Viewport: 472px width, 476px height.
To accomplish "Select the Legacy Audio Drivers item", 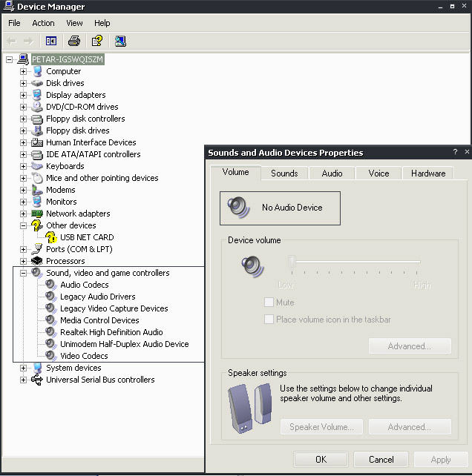I will point(97,297).
